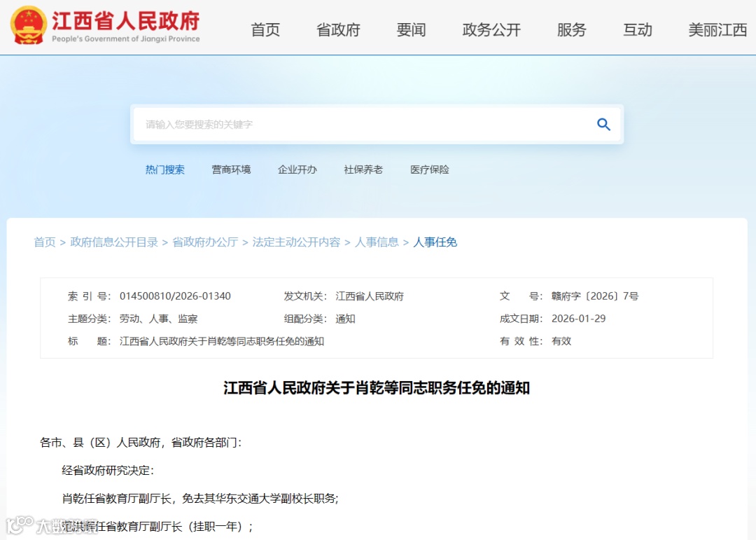Click the bold article headline
The width and height of the screenshot is (756, 540).
(377, 387)
